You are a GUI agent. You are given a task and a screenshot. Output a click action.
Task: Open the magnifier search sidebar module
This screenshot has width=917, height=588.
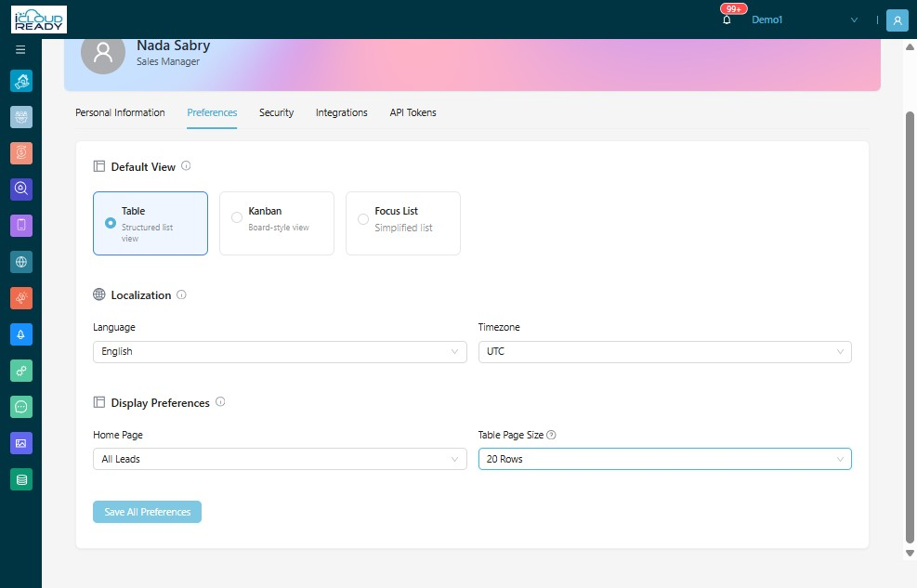(x=21, y=189)
